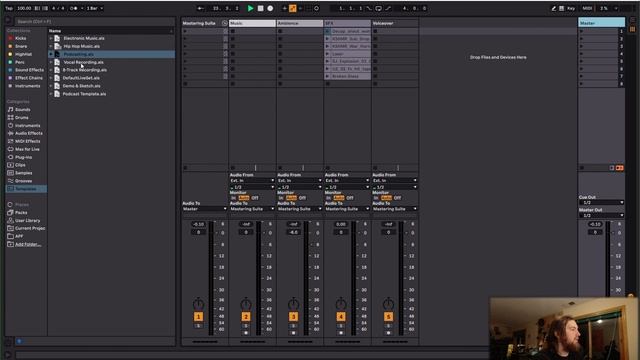
Task: Open the Master Out 1/2 dropdown
Action: click(x=601, y=216)
